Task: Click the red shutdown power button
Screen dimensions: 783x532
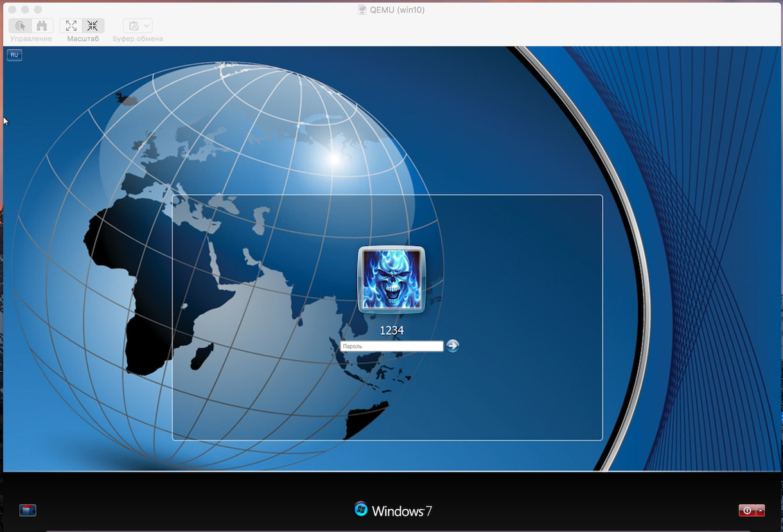Action: [x=747, y=511]
